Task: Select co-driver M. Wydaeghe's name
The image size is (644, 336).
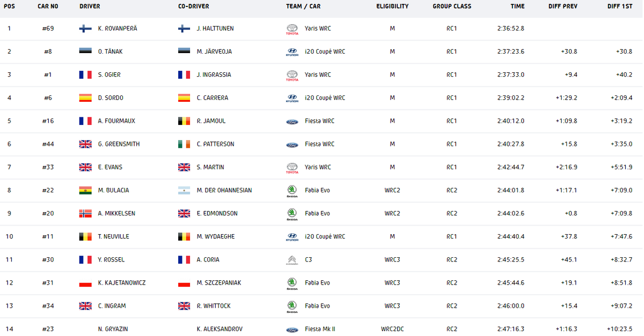Action: (214, 236)
